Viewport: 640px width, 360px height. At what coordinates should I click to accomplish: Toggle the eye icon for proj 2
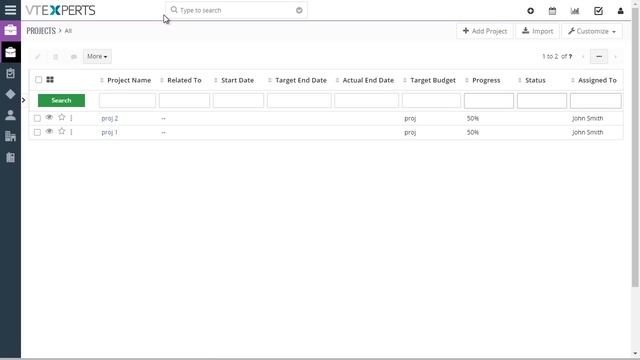click(49, 118)
